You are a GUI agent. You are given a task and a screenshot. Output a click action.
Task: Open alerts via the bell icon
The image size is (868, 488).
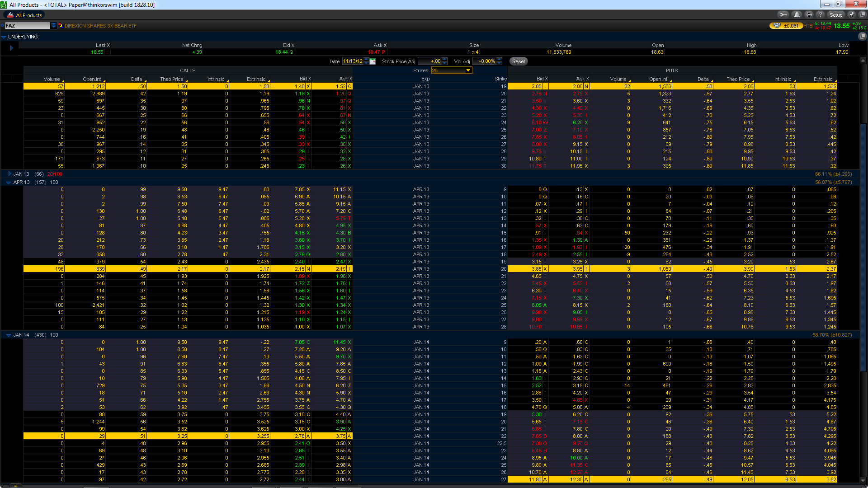[x=797, y=15]
